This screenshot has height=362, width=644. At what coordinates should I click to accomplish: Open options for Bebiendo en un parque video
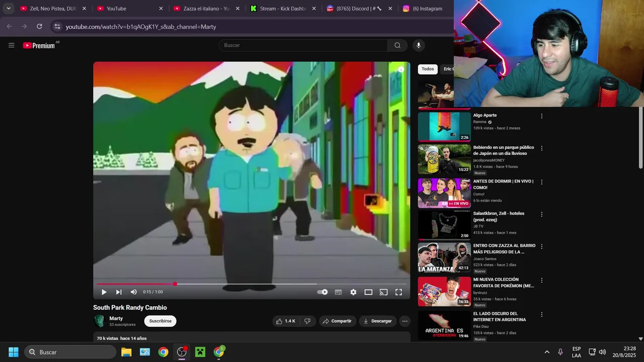click(542, 148)
